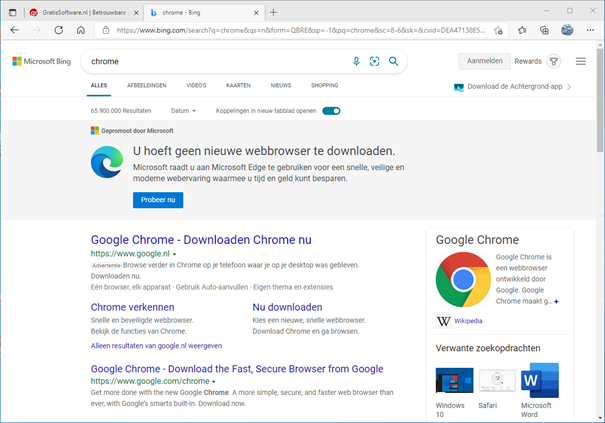Viewport: 605px width, 423px height.
Task: Expand Google Chrome description plus icon
Action: pyautogui.click(x=556, y=301)
